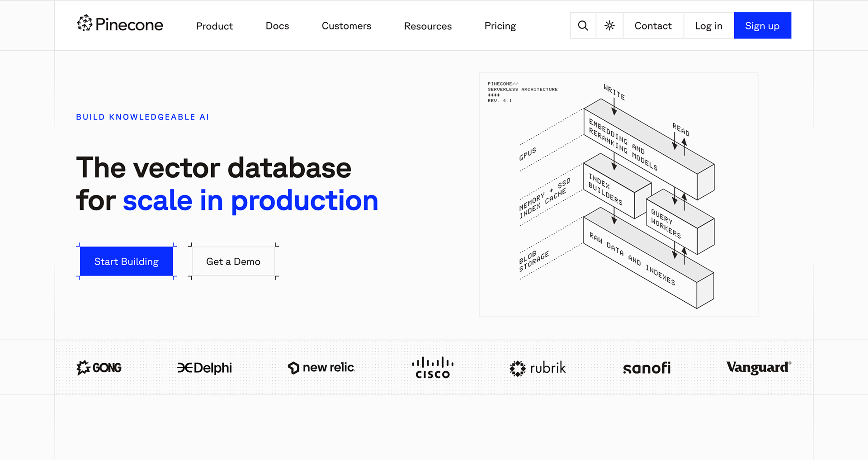Request a demo with Get a Demo
The image size is (868, 460).
point(233,261)
